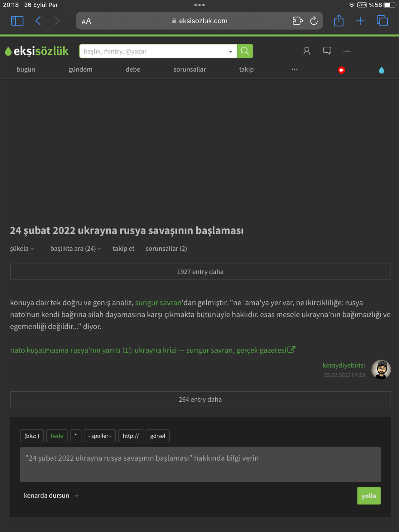Load 1927 entry daha
This screenshot has height=532, width=399.
tap(200, 272)
